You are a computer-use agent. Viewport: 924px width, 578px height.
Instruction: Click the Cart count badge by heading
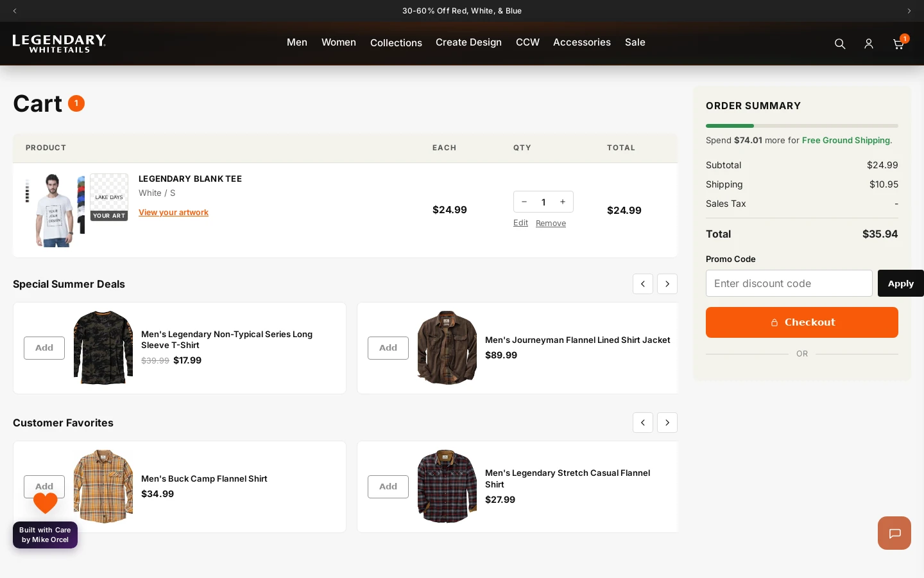76,103
